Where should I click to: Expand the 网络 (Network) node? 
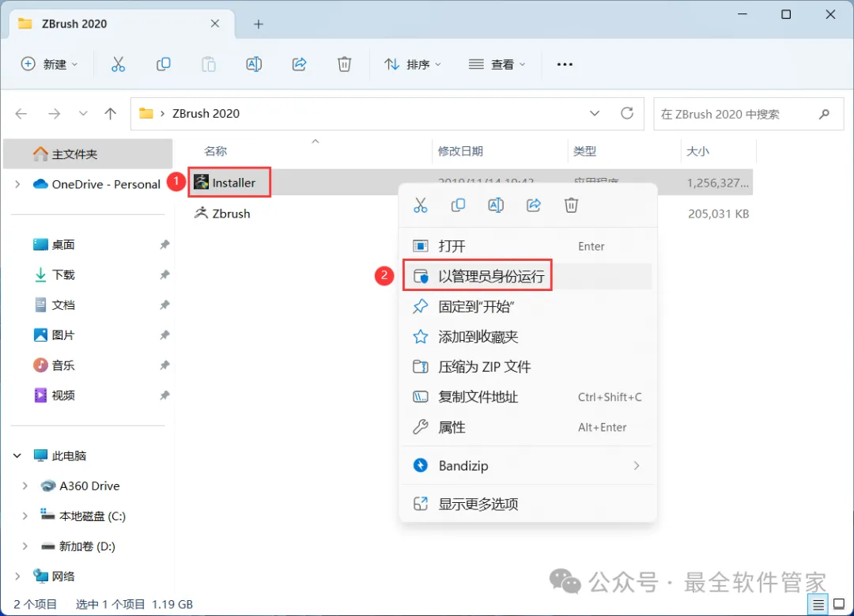pos(18,576)
